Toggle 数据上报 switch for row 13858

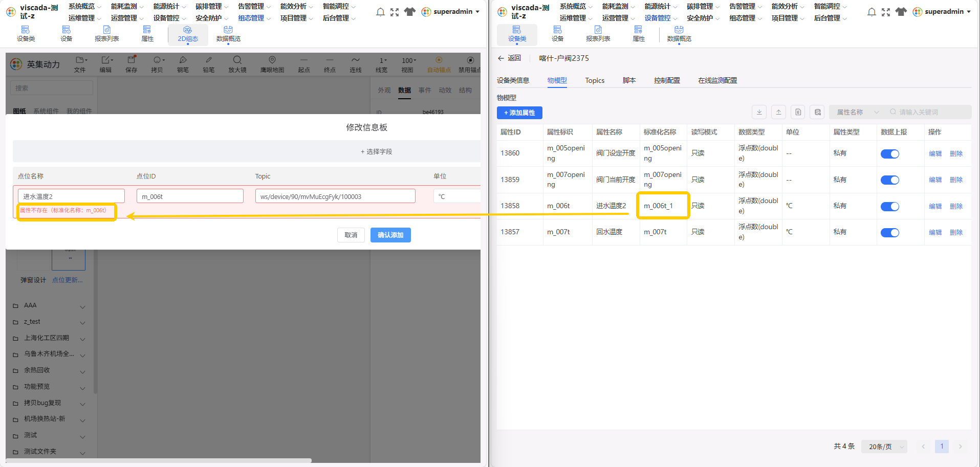(x=889, y=206)
